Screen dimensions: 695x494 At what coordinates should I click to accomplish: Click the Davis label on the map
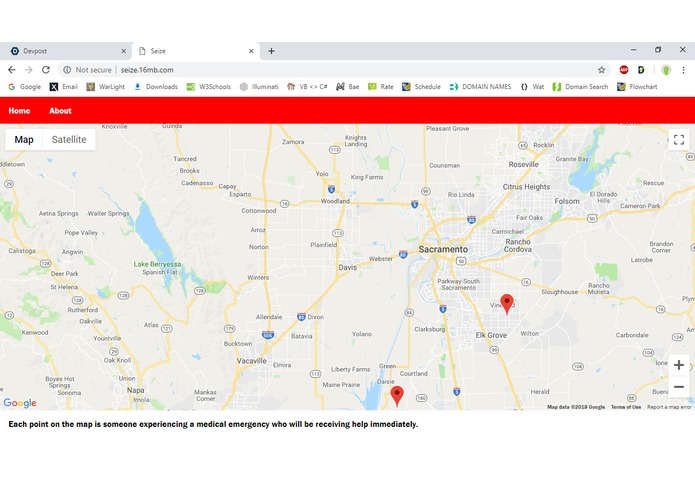click(x=348, y=267)
